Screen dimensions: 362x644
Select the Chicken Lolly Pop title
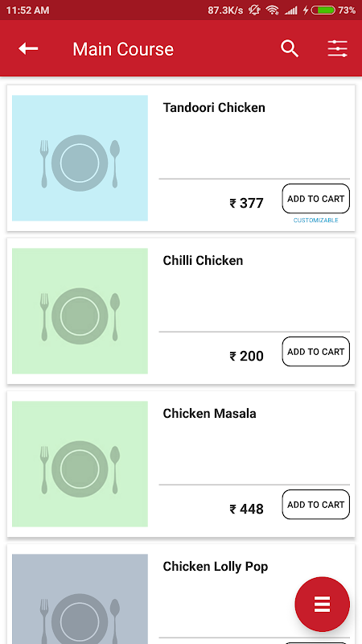[x=216, y=567]
